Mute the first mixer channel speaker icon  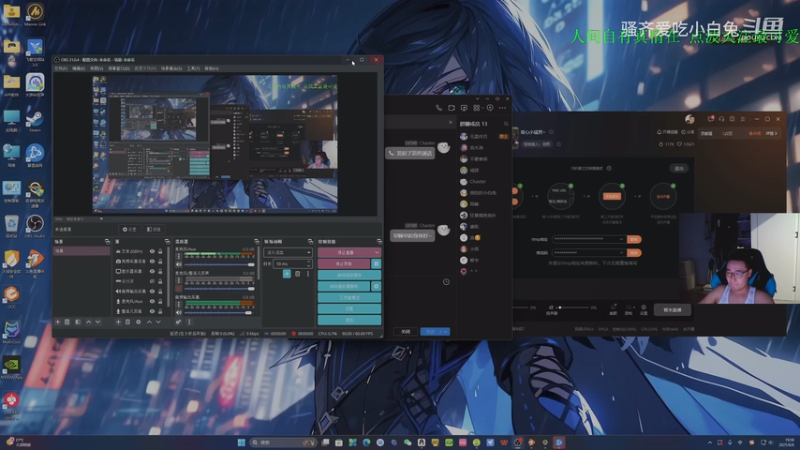179,264
